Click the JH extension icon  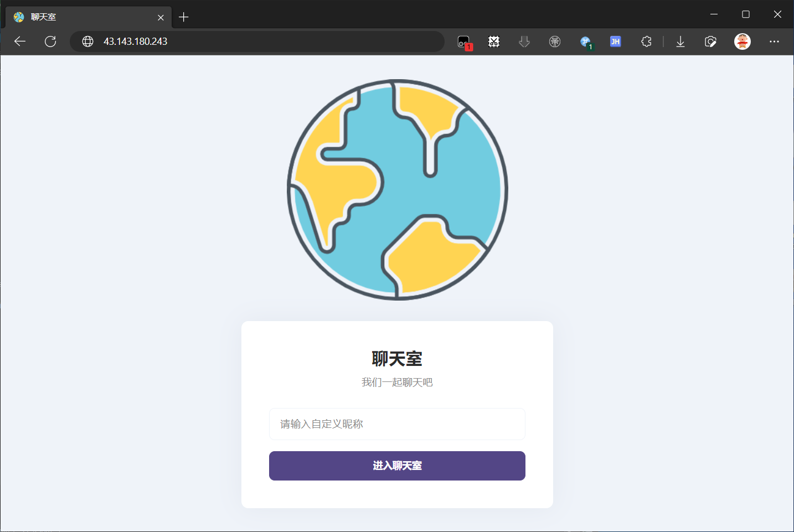pyautogui.click(x=615, y=41)
